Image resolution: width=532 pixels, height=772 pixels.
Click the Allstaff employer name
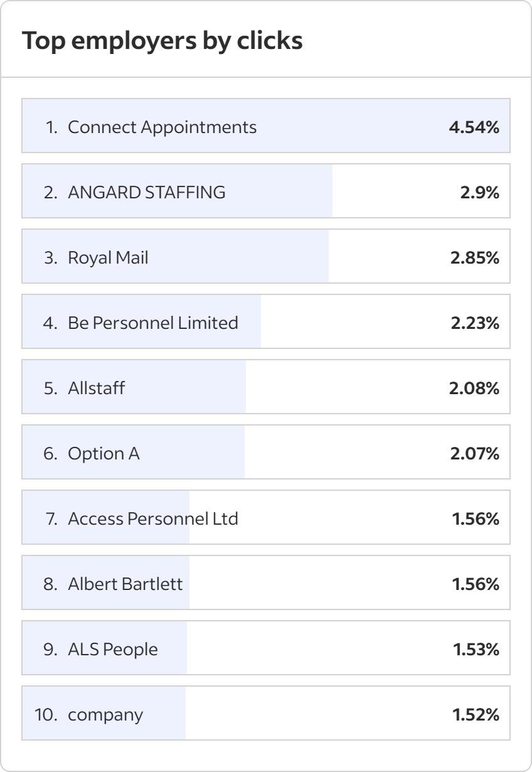click(96, 388)
